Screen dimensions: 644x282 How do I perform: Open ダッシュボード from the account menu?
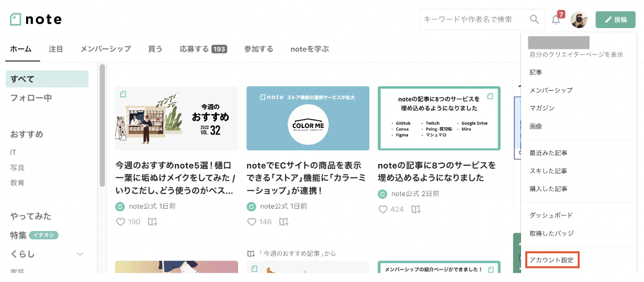[551, 215]
